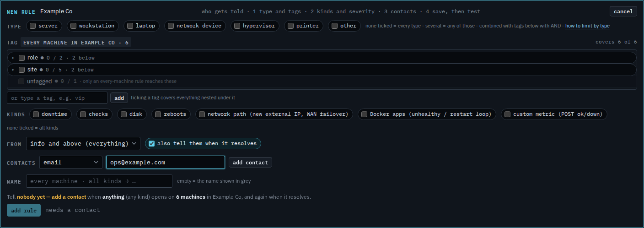Expand the site tag tree arrow

pyautogui.click(x=13, y=70)
